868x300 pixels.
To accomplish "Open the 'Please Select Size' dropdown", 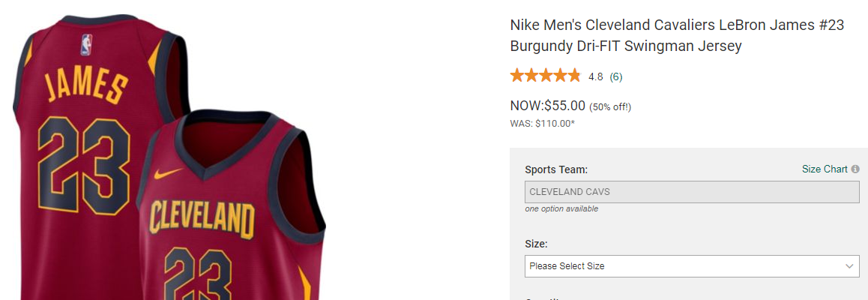I will pyautogui.click(x=690, y=266).
